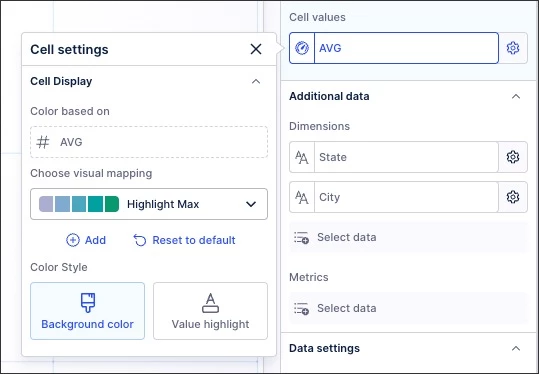
Task: Click the lavender swatch in visual mapping
Action: (46, 204)
